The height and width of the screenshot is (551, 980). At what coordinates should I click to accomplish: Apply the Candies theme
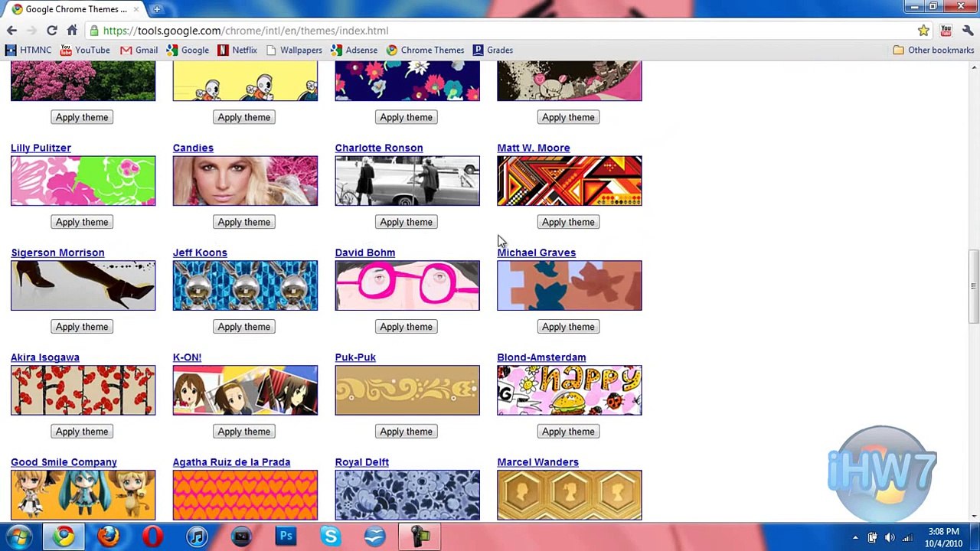[244, 222]
